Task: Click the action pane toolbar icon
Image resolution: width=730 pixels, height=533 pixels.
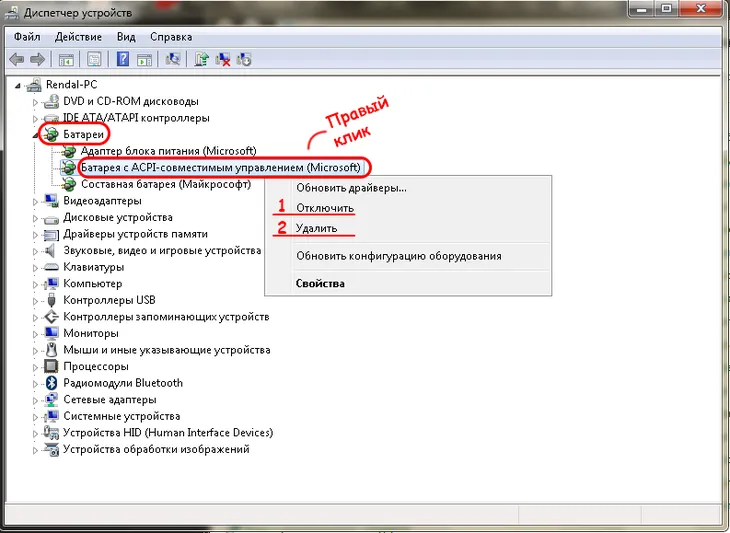Action: (144, 60)
